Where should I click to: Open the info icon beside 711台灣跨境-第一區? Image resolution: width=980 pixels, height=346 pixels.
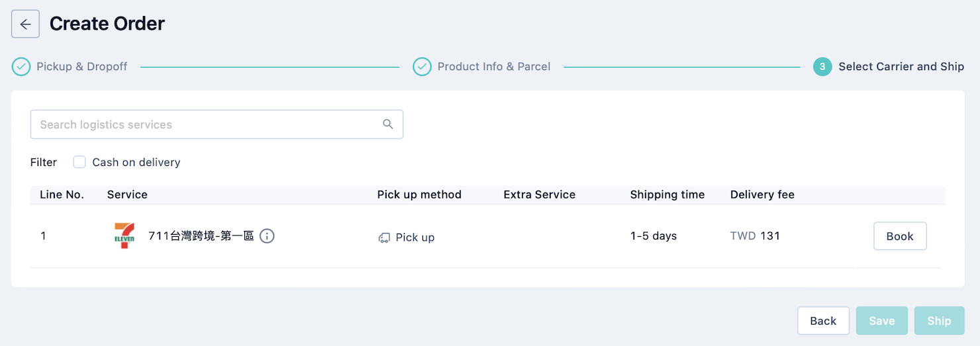pos(267,236)
